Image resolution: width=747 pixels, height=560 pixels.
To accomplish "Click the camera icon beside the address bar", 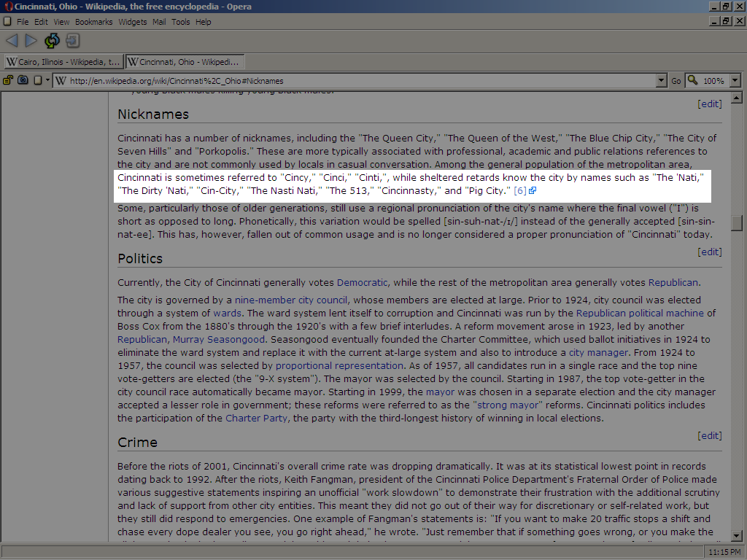I will click(x=23, y=80).
